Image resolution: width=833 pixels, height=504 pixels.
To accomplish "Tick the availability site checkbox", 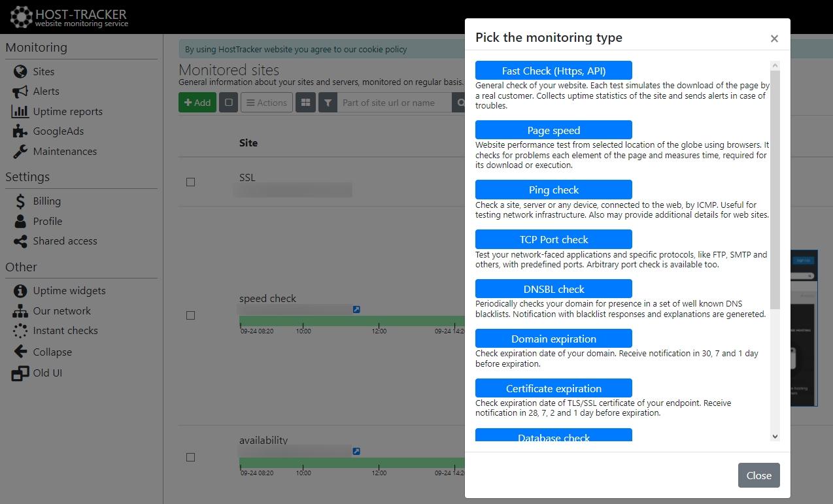I will pyautogui.click(x=190, y=457).
